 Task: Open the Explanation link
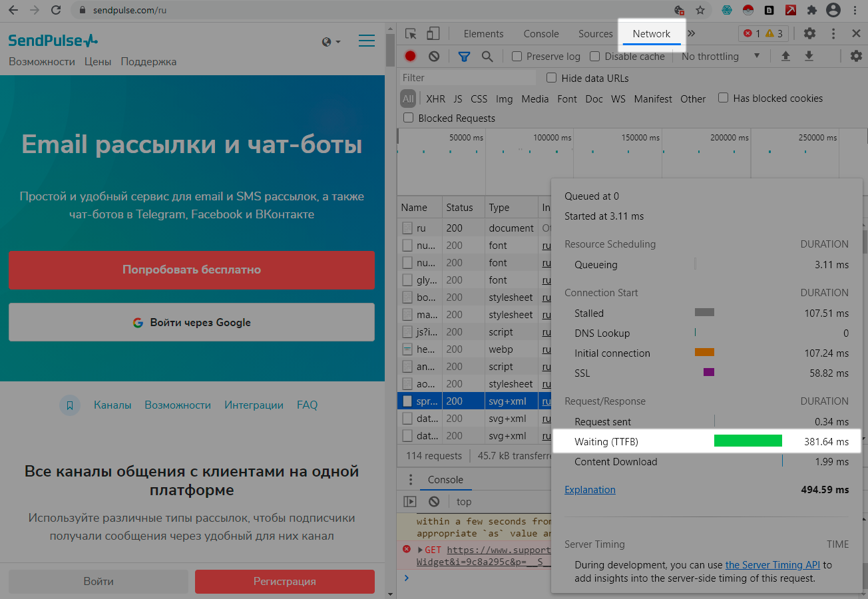[x=590, y=490]
